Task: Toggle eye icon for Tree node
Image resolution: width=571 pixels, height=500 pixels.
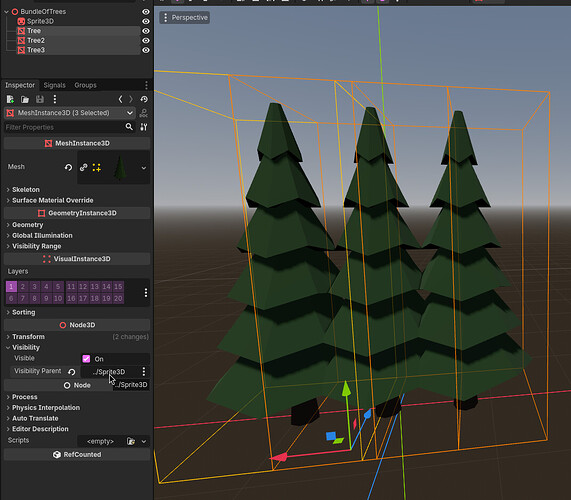Action: click(x=146, y=31)
